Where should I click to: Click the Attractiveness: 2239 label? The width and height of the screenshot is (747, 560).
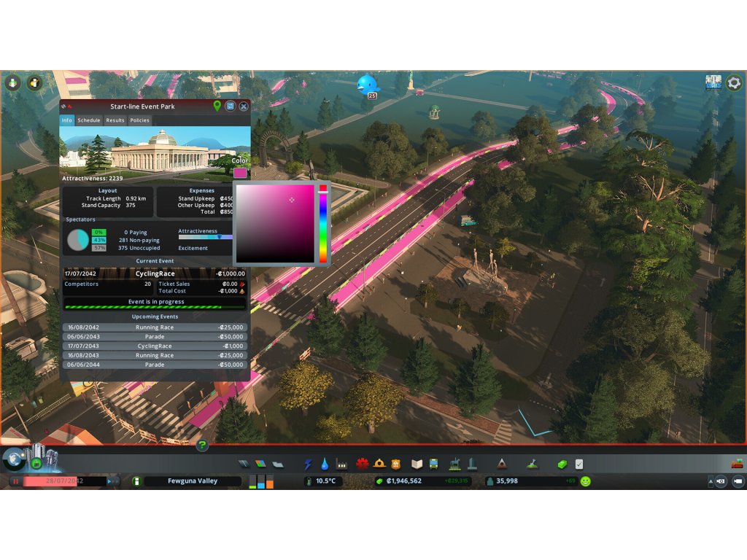coord(93,178)
